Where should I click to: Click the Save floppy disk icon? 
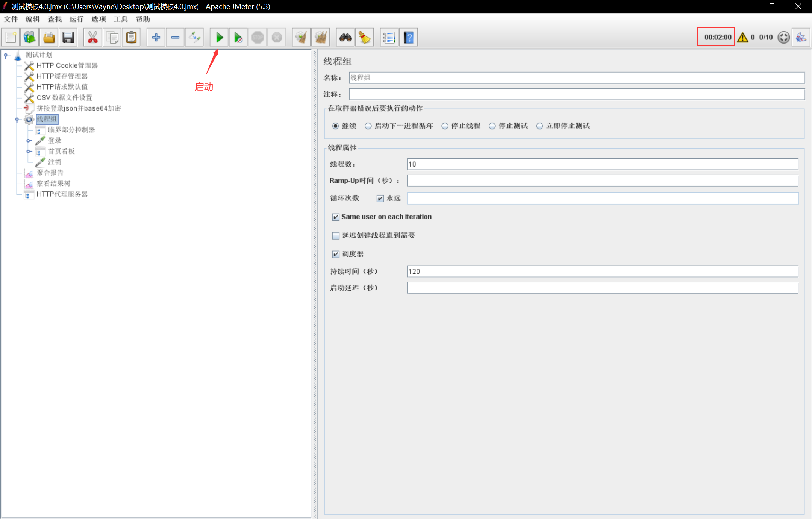pyautogui.click(x=68, y=37)
